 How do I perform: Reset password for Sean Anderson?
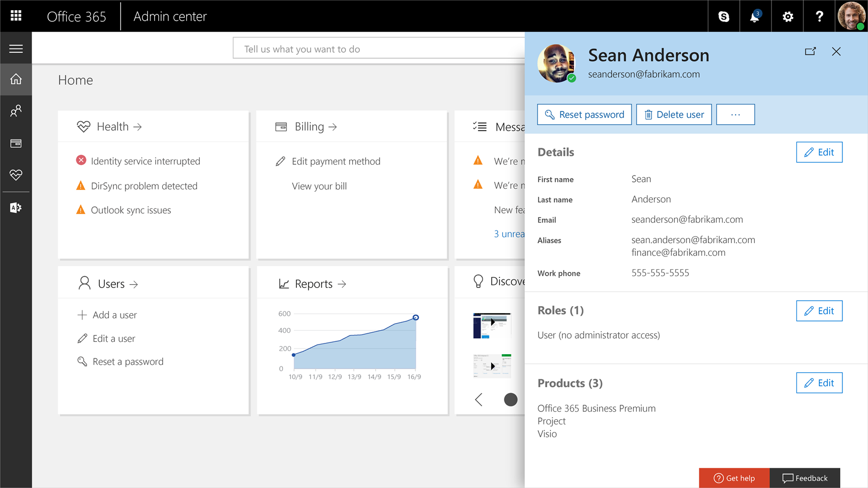click(x=584, y=114)
